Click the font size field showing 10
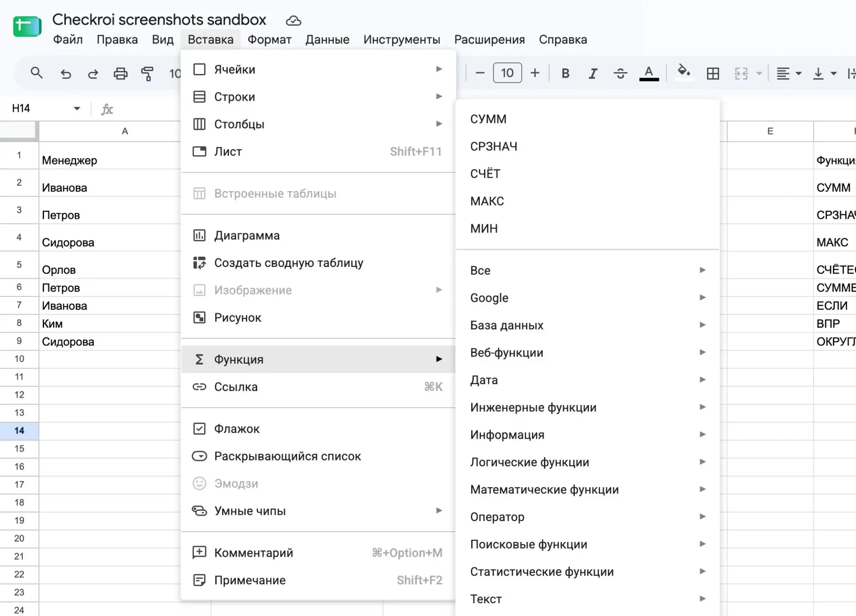 coord(507,73)
